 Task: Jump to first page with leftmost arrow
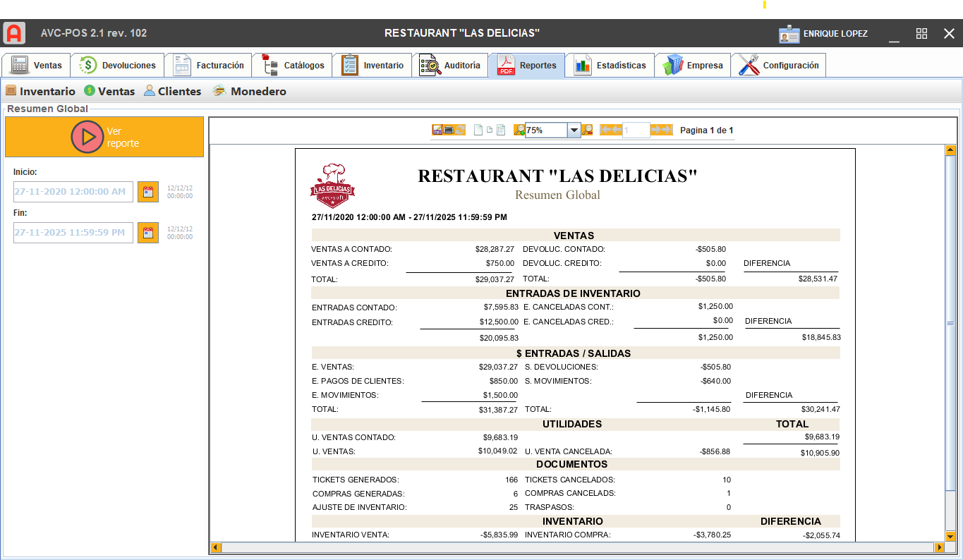point(604,130)
